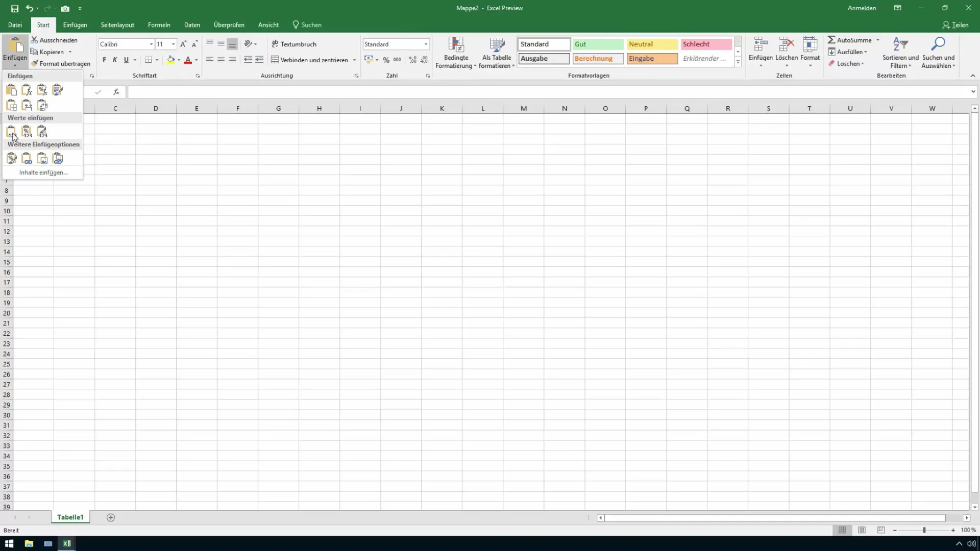Open the Datei tab

coord(15,24)
